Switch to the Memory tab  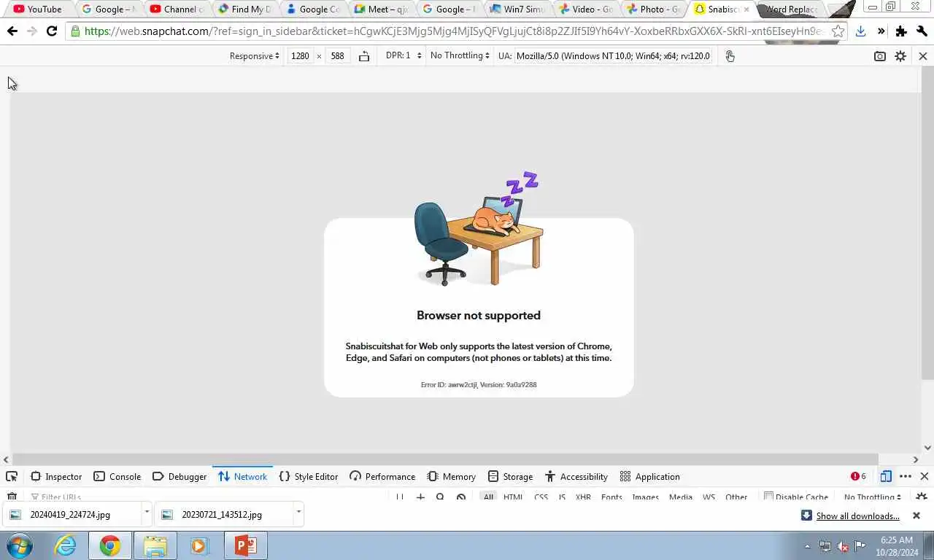tap(451, 476)
